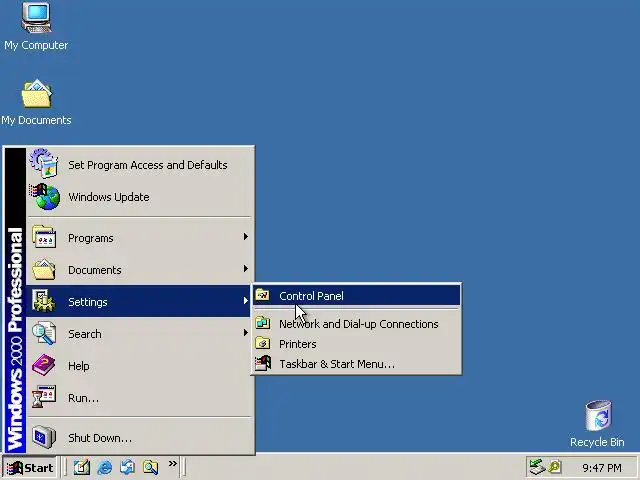
Task: Click the yellow key tray icon
Action: coord(555,467)
